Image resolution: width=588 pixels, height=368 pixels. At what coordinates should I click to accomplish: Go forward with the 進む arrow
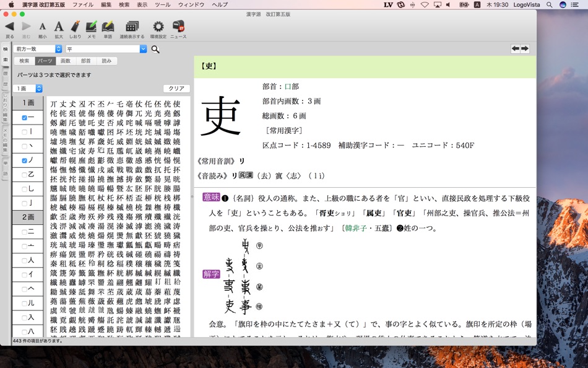(26, 27)
